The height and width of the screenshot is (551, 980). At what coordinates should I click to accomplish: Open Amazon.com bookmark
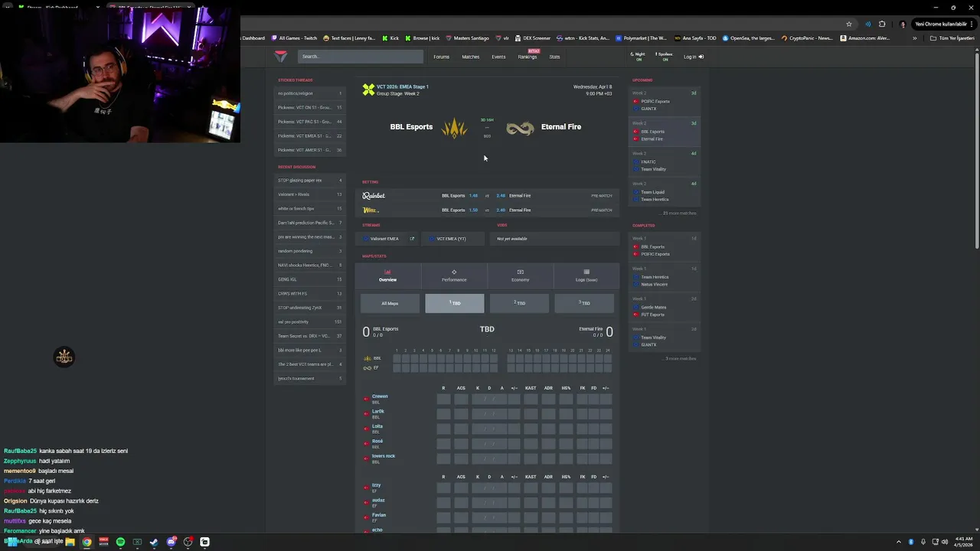tap(865, 38)
